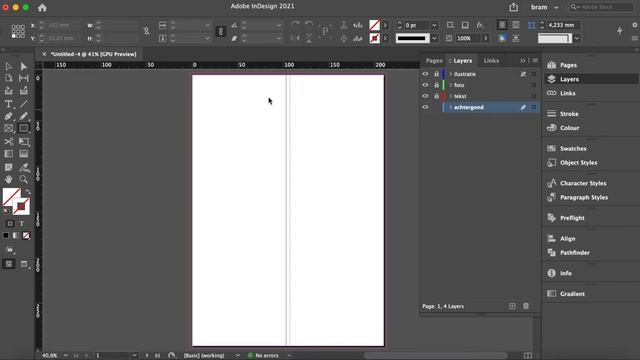Open the preflight profile dropdown
This screenshot has width=640, height=360.
pyautogui.click(x=237, y=356)
